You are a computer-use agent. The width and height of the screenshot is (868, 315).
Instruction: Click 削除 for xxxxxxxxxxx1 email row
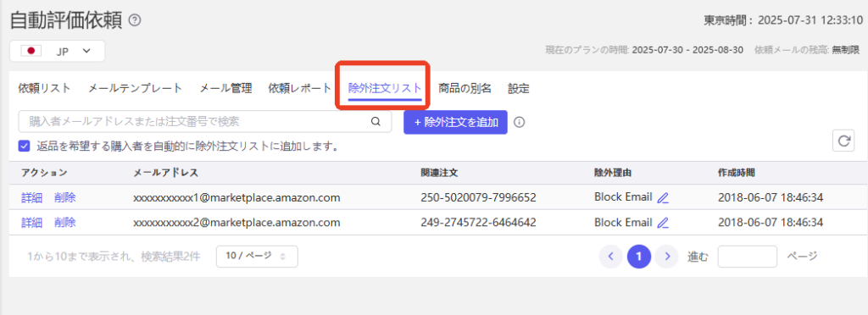(64, 198)
